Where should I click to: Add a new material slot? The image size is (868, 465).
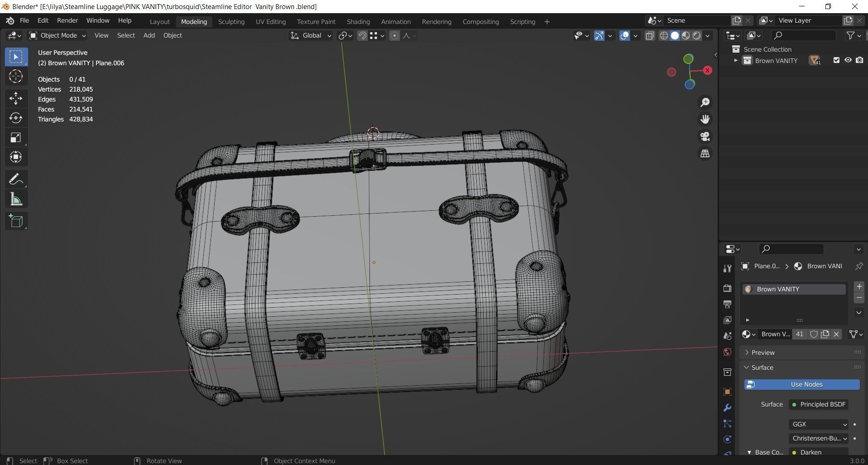pos(859,286)
